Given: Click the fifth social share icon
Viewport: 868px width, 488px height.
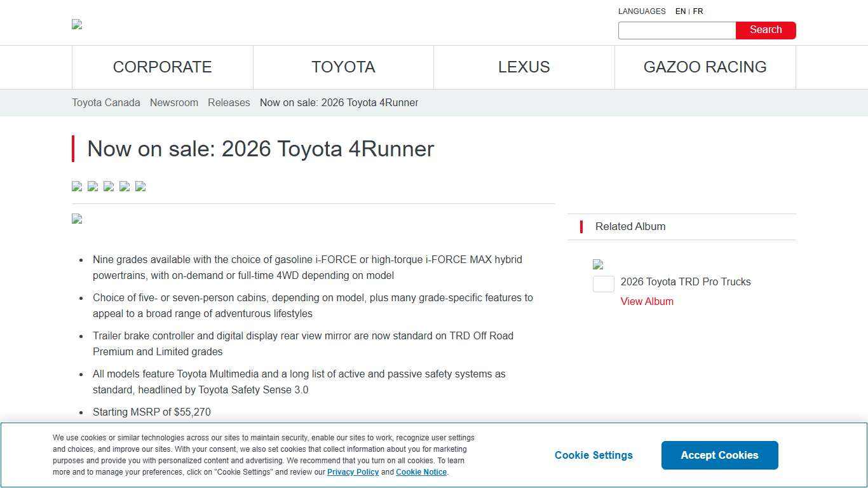Looking at the screenshot, I should (x=140, y=186).
